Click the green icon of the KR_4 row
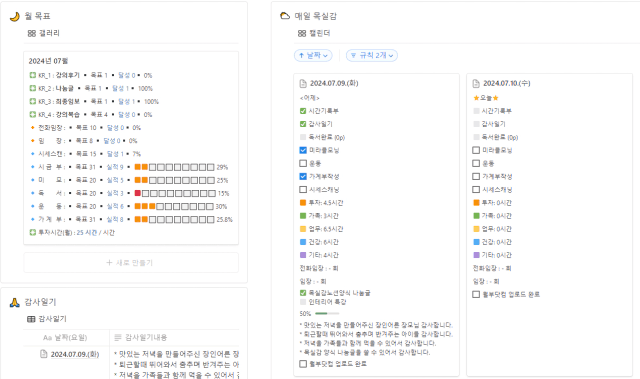 tap(33, 114)
